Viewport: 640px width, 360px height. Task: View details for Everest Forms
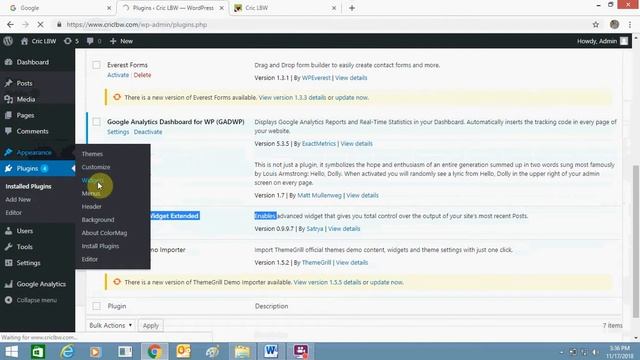point(351,78)
